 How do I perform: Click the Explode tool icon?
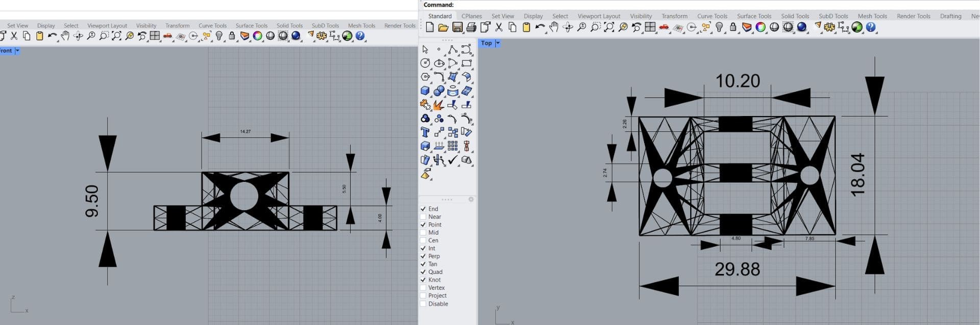(438, 105)
